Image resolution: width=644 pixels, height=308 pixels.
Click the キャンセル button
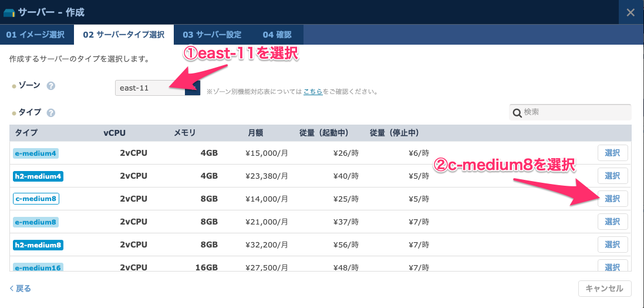[605, 289]
